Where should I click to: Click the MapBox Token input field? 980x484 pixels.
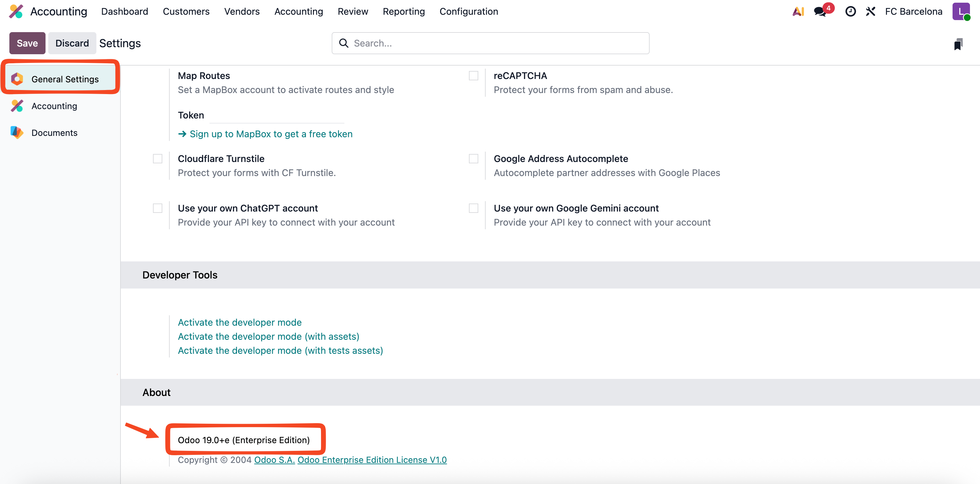pyautogui.click(x=276, y=116)
